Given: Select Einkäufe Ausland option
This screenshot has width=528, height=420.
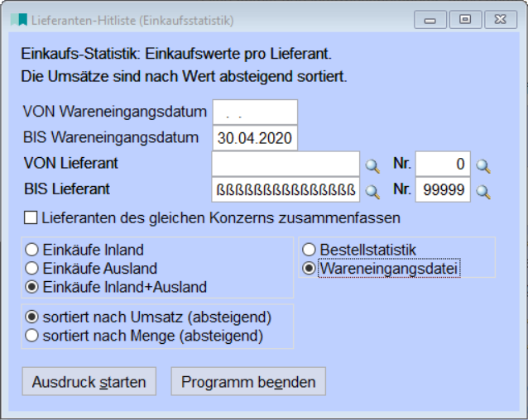Looking at the screenshot, I should click(x=32, y=269).
